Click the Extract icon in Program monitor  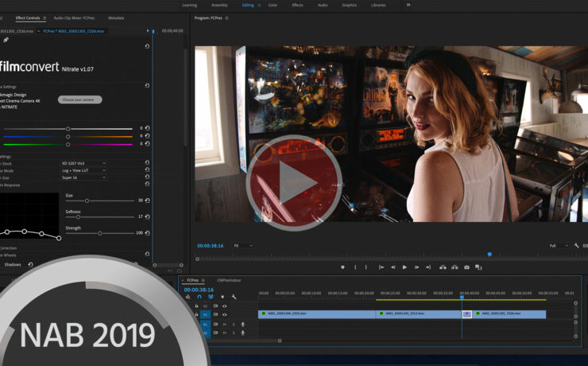pos(455,267)
